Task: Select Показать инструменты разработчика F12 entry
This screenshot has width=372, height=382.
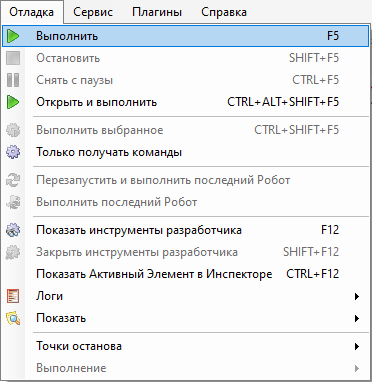Action: (186, 230)
